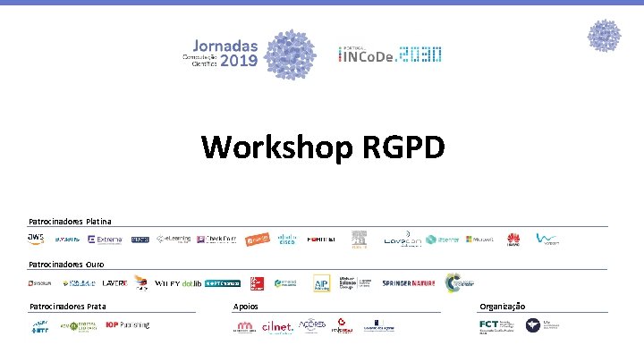
Task: Click the Check Point logo
Action: pyautogui.click(x=216, y=239)
